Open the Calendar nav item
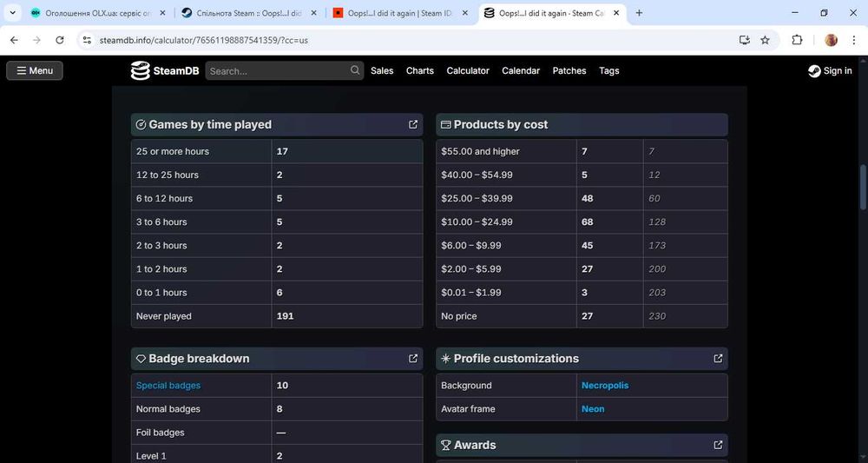Image resolution: width=868 pixels, height=463 pixels. 520,71
